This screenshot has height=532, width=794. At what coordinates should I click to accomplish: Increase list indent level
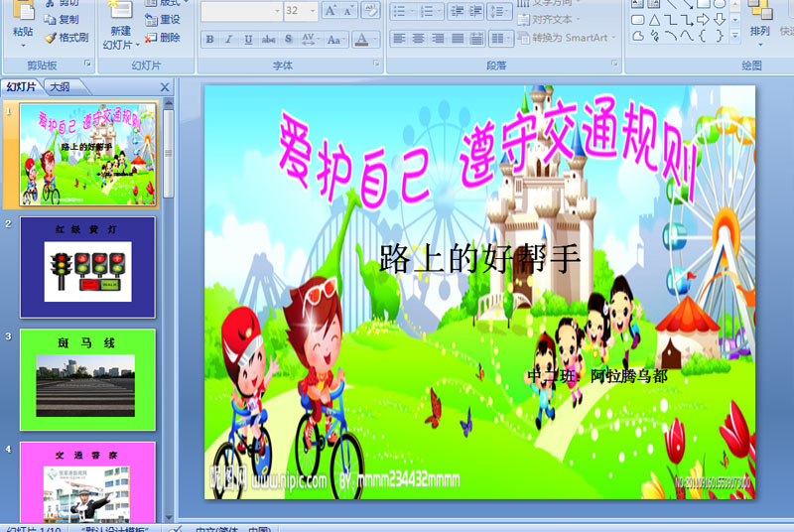[475, 11]
